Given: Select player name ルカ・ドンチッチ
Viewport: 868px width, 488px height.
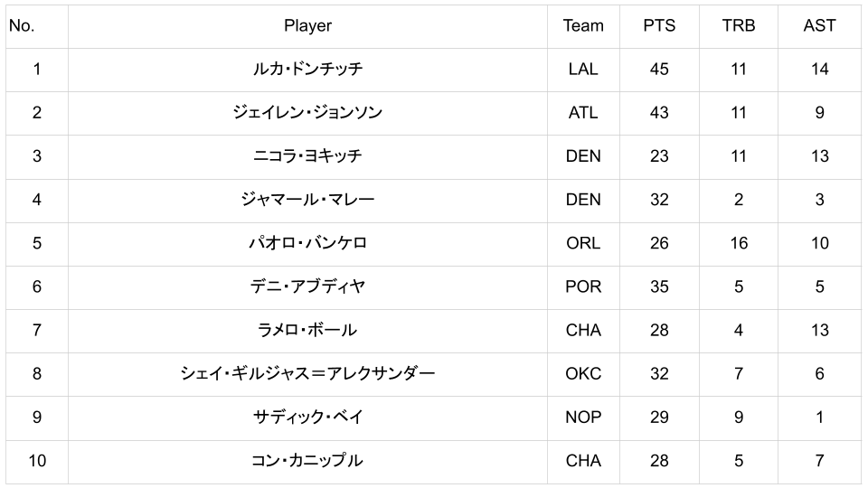Looking at the screenshot, I should pyautogui.click(x=307, y=70).
